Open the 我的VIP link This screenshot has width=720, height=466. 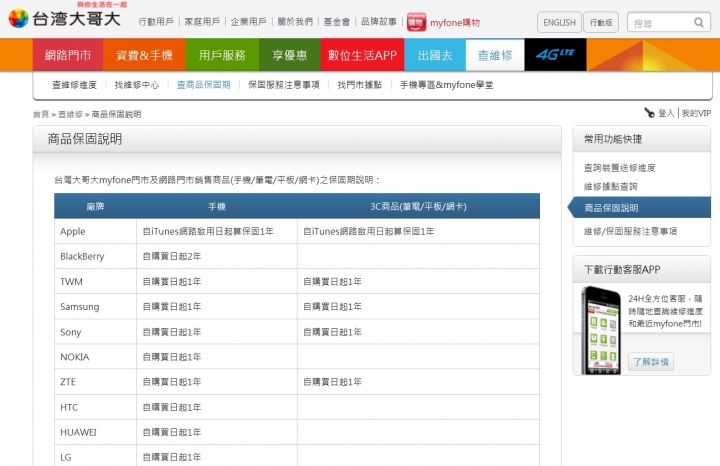tap(696, 113)
